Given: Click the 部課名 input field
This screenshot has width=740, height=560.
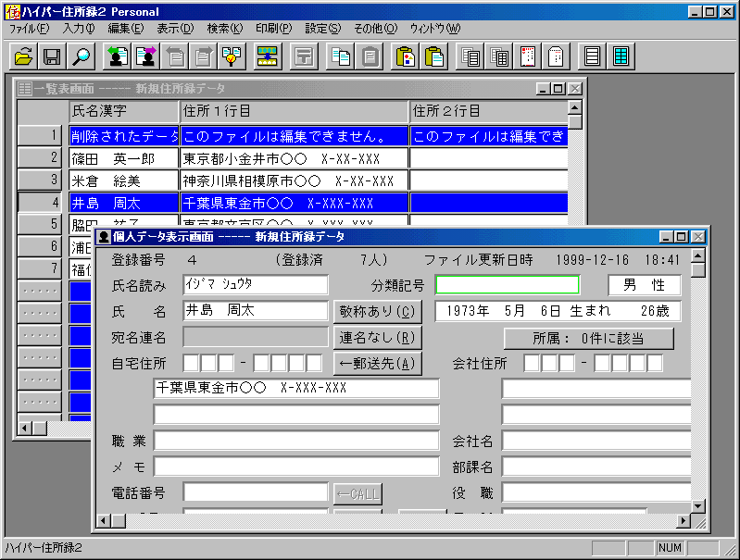Looking at the screenshot, I should coord(596,467).
